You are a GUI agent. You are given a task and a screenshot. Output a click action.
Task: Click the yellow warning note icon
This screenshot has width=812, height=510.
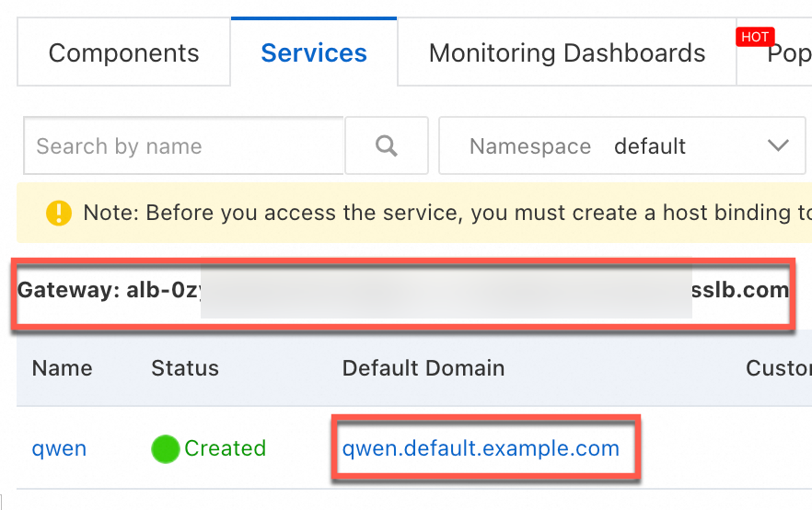click(59, 213)
